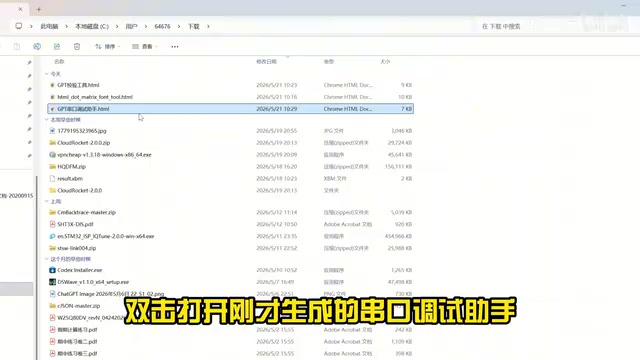Expand the chevron after 下载 in breadcrumb
Image resolution: width=640 pixels, height=360 pixels.
(x=208, y=26)
